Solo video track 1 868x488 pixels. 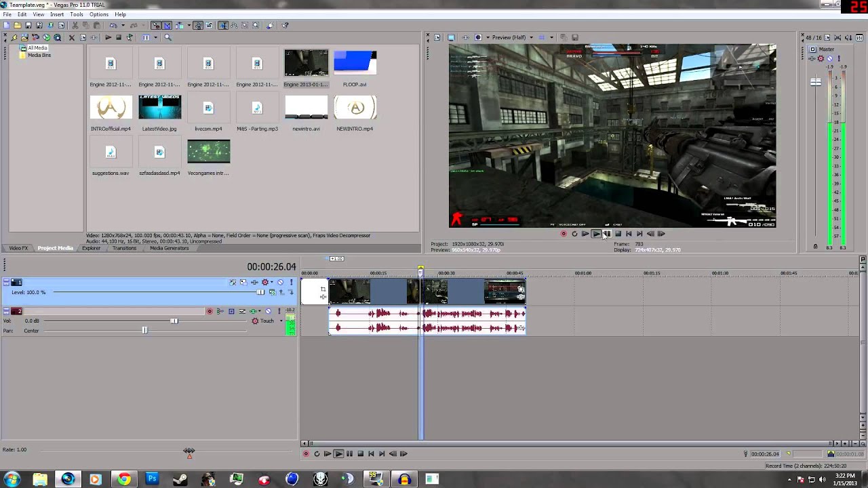pos(292,282)
